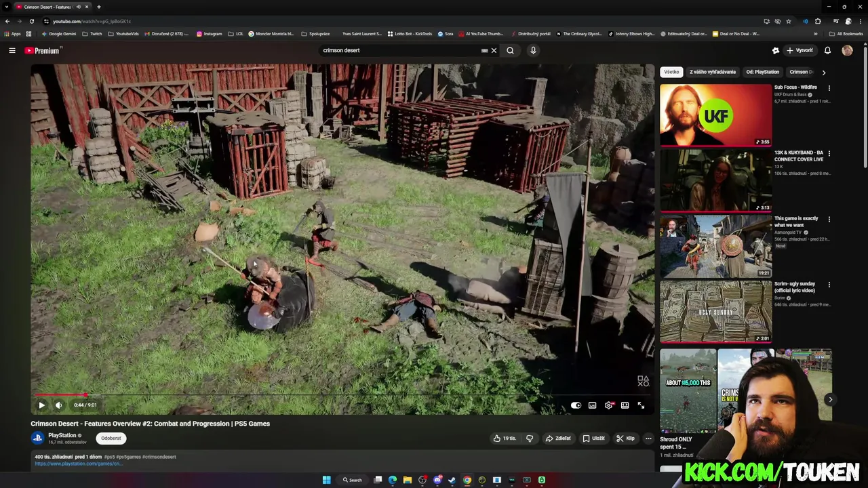Turn on subtitles in the player
This screenshot has width=868, height=488.
point(592,405)
